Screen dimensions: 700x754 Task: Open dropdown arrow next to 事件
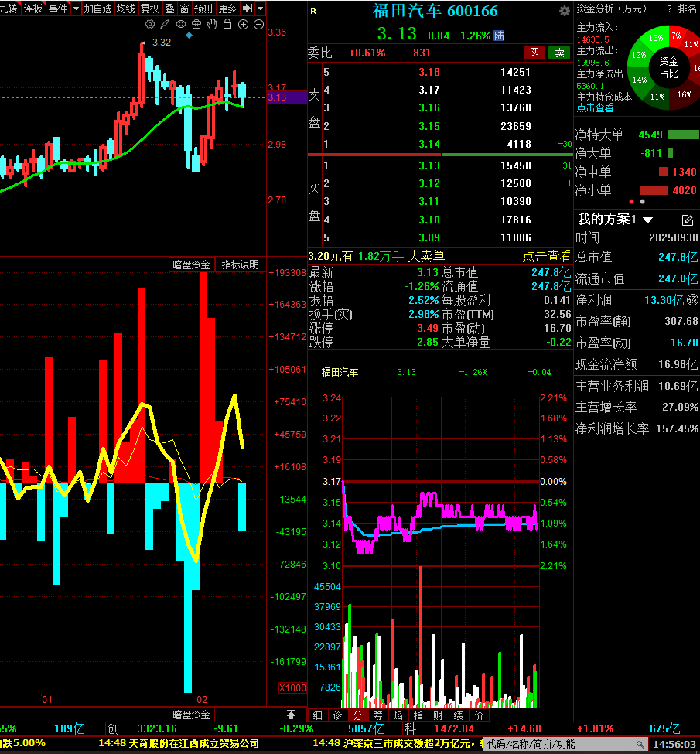click(76, 9)
